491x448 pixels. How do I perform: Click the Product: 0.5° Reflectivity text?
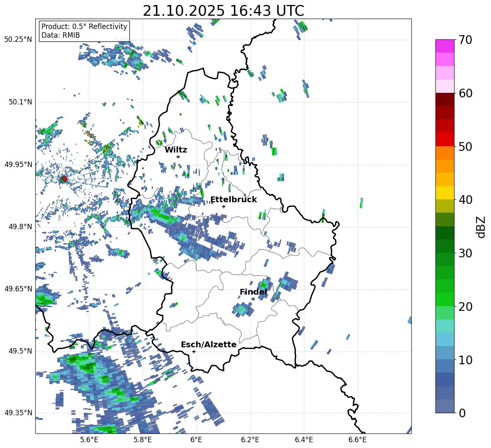tap(84, 27)
